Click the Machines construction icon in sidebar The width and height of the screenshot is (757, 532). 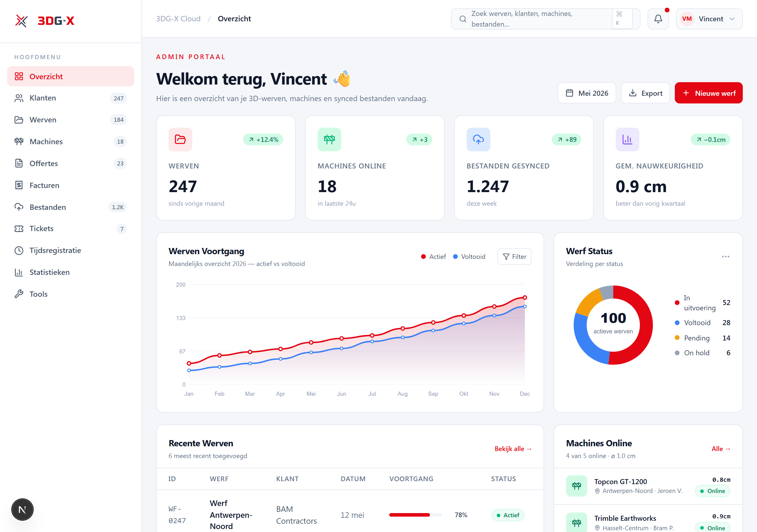tap(19, 142)
